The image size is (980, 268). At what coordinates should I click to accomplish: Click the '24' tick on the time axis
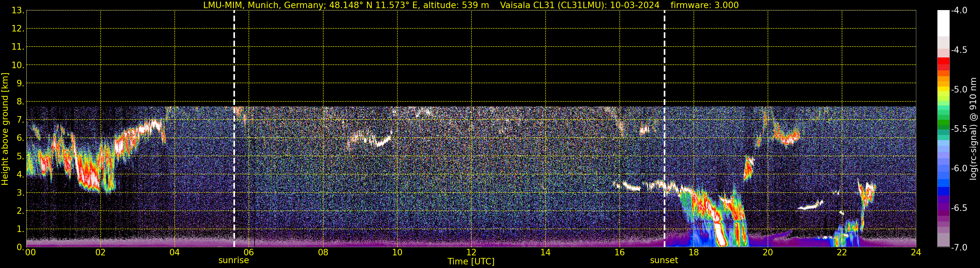click(x=916, y=252)
